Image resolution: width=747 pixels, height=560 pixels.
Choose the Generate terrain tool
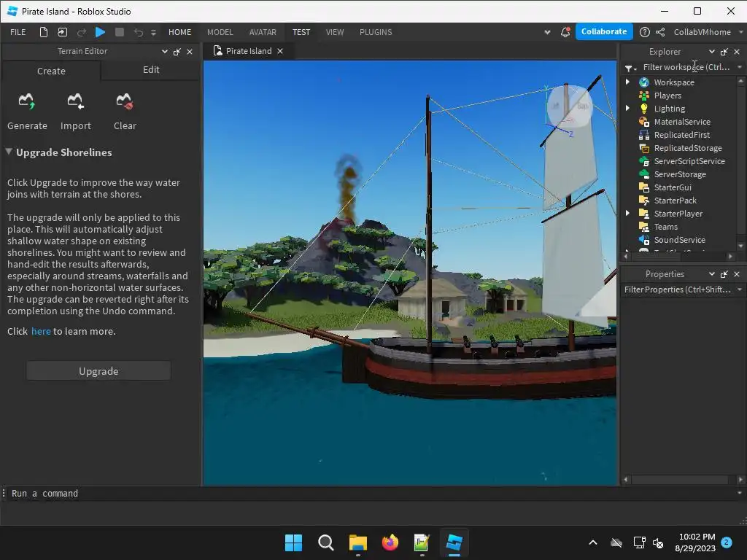coord(27,112)
